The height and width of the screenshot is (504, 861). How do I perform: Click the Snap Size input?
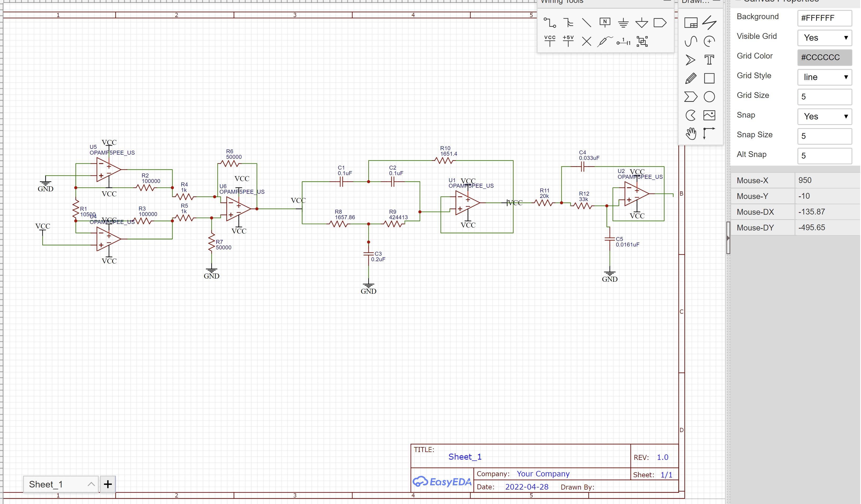pos(825,136)
